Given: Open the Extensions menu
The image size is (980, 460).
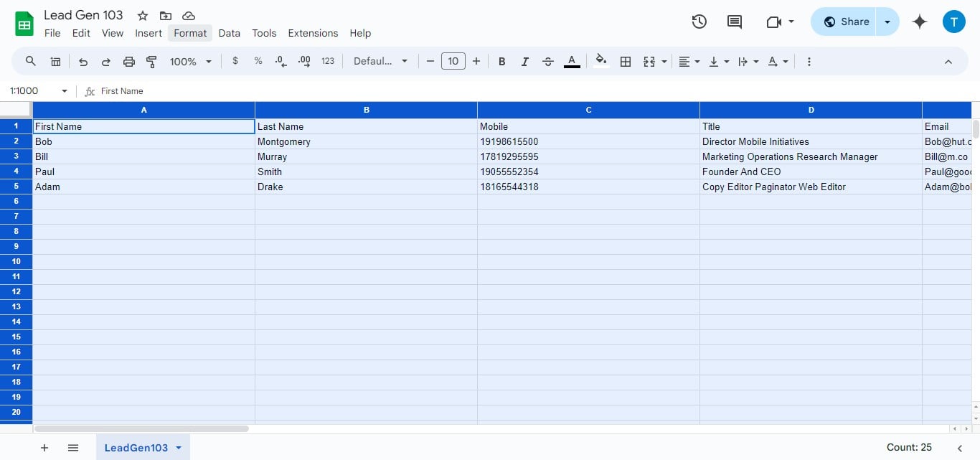Looking at the screenshot, I should point(313,33).
